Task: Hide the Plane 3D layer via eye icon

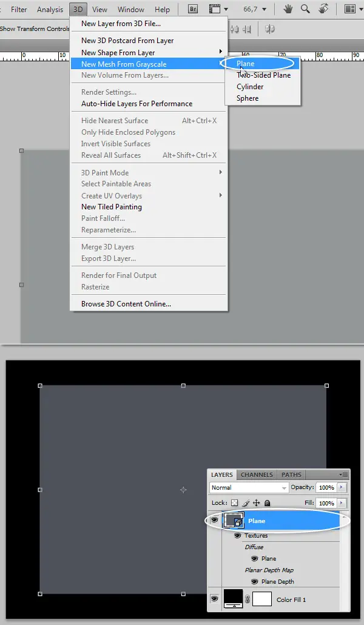Action: pyautogui.click(x=215, y=520)
